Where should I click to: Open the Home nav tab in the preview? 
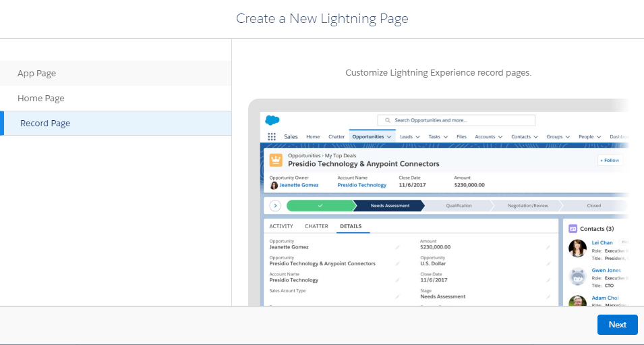[x=313, y=136]
